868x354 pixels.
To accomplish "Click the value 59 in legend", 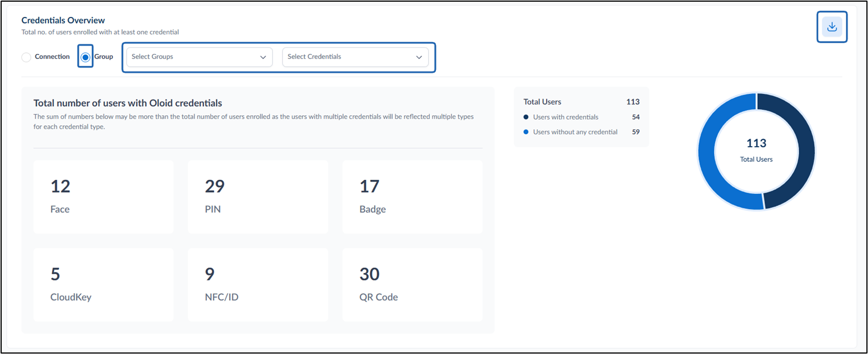I will tap(635, 132).
